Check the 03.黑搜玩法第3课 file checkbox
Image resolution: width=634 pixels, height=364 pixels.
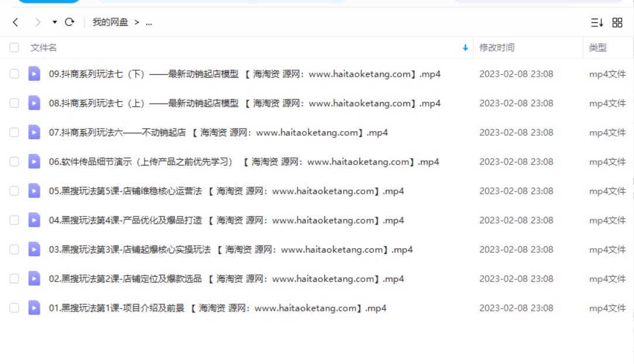[14, 249]
